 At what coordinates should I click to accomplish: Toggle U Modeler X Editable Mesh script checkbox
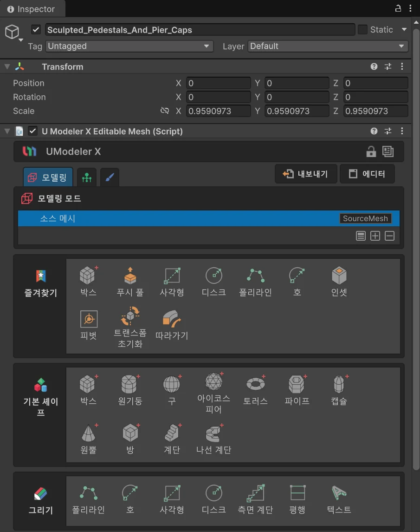coord(32,131)
